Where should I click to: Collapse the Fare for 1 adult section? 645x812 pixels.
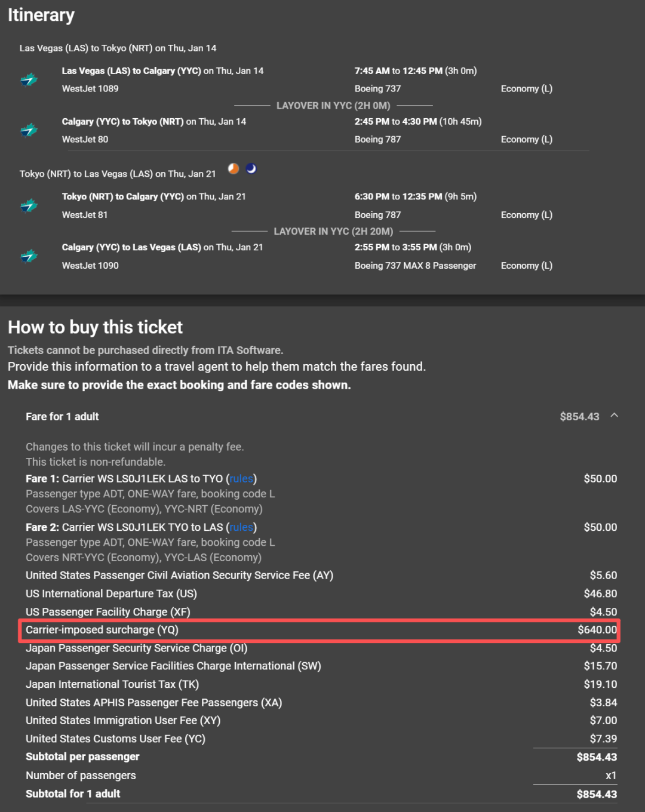pos(614,416)
